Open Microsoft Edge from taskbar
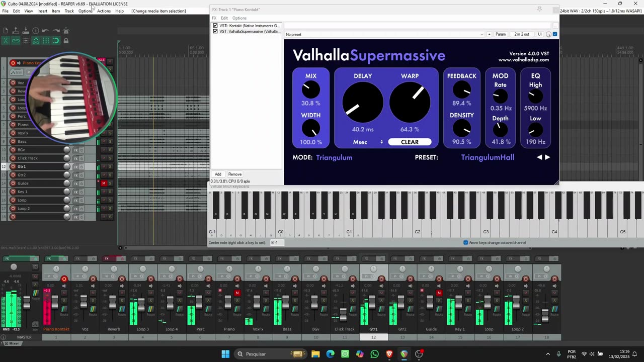This screenshot has width=644, height=362. [330, 354]
